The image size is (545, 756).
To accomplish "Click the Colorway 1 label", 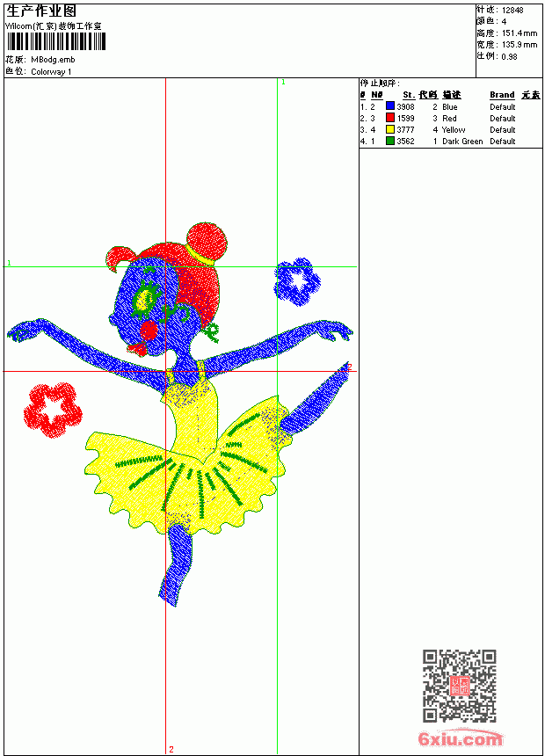I will coord(51,72).
